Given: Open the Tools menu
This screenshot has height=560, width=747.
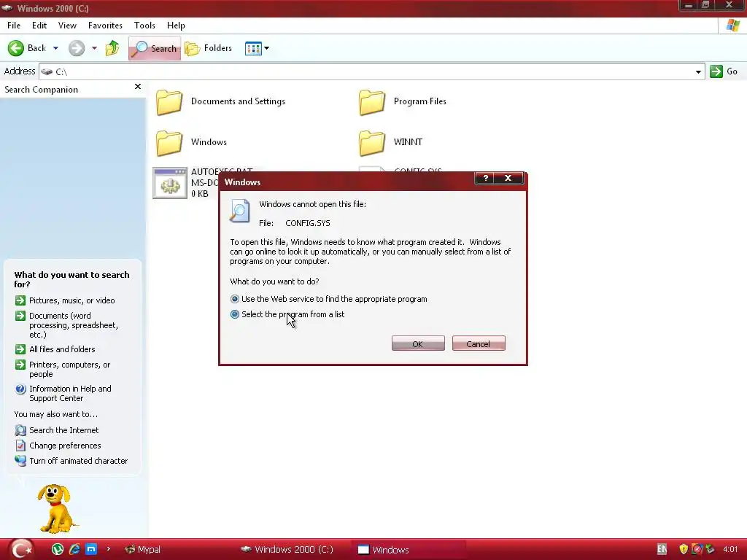Looking at the screenshot, I should click(x=144, y=26).
